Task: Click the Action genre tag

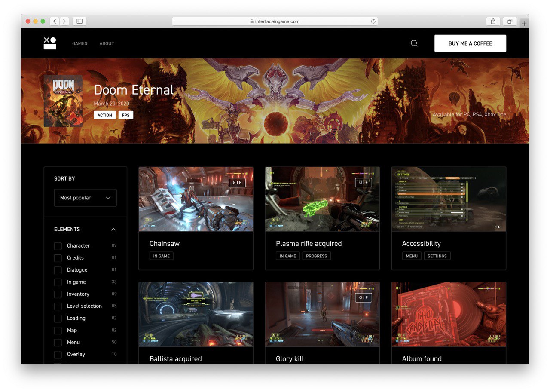Action: (x=105, y=115)
